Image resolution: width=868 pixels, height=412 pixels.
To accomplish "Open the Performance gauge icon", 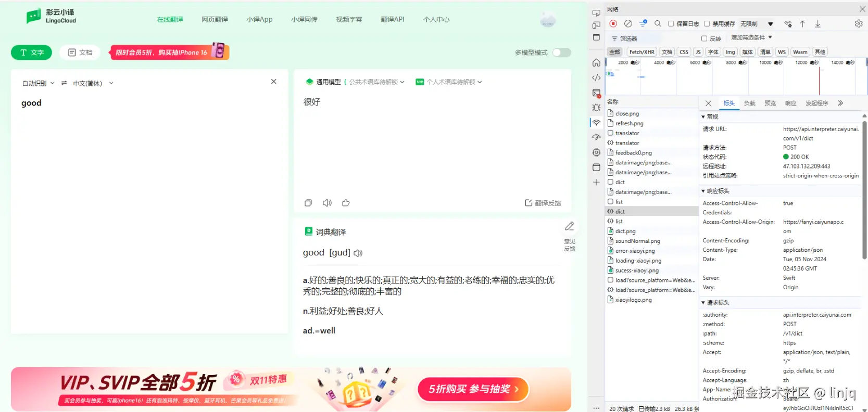I will (596, 137).
